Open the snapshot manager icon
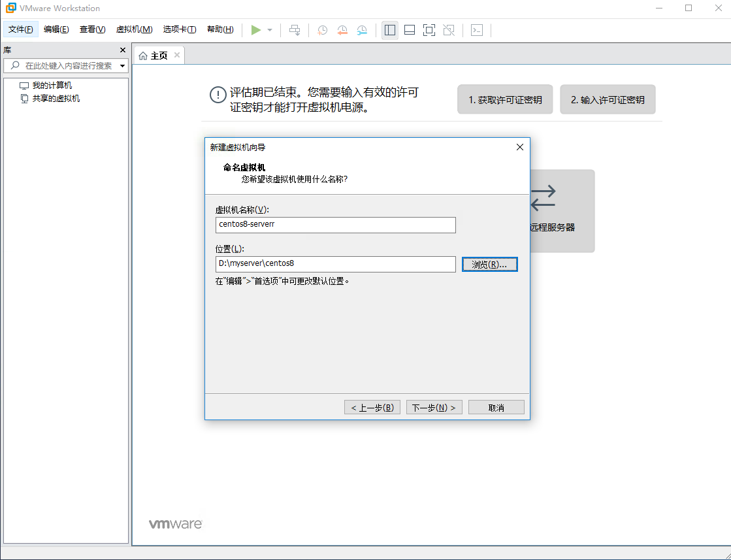 362,30
